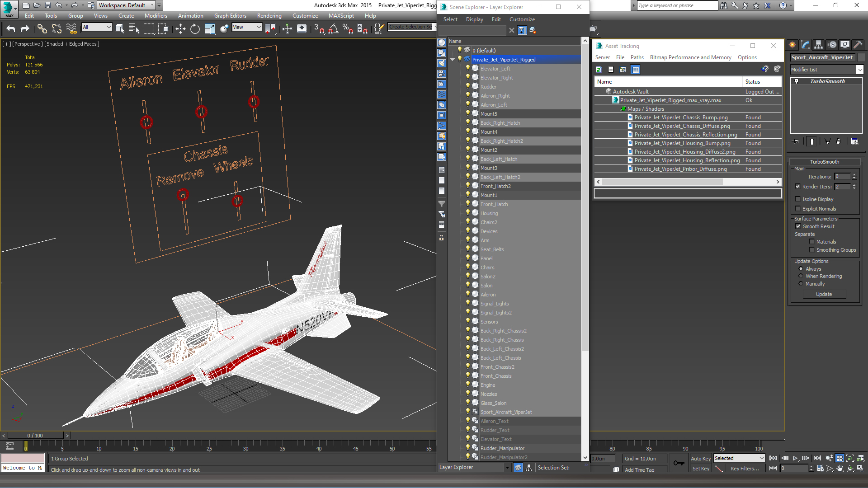The width and height of the screenshot is (868, 488).
Task: Select the Bind to Space Warp tool
Action: (x=71, y=29)
